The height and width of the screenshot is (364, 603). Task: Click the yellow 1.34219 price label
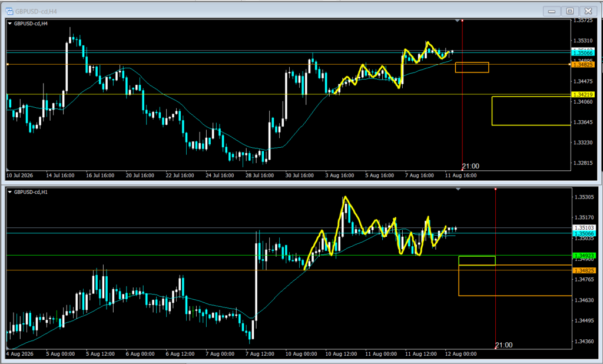pos(583,94)
